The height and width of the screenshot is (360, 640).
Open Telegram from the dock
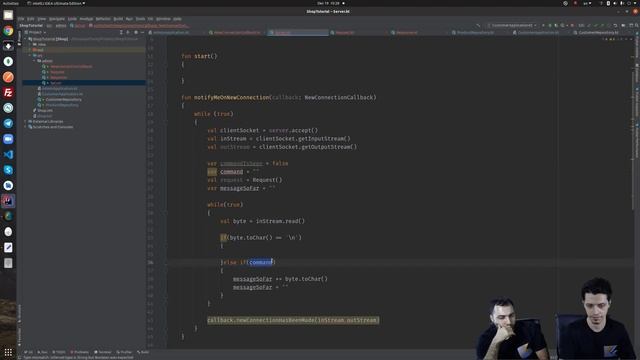8,123
